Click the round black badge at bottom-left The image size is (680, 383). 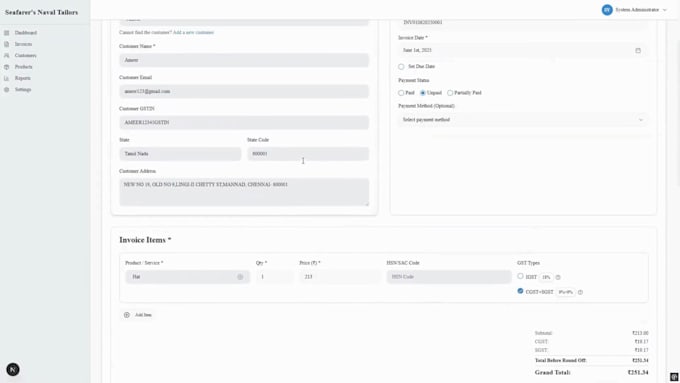(13, 370)
